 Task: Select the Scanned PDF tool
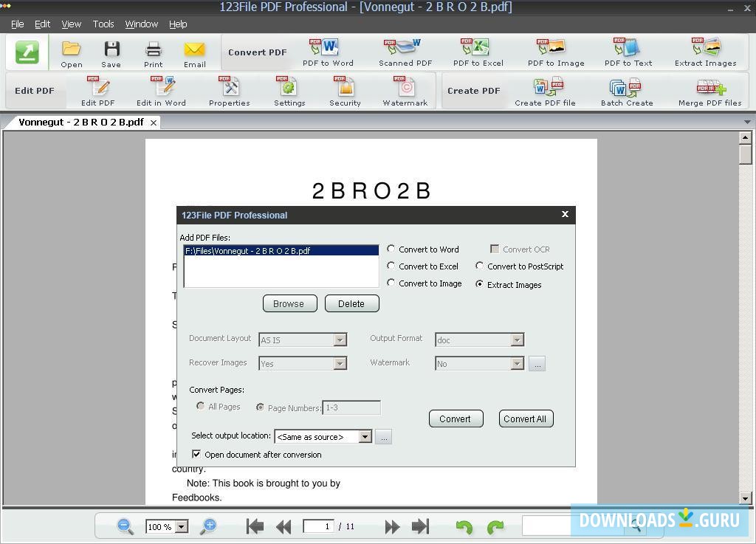tap(405, 52)
